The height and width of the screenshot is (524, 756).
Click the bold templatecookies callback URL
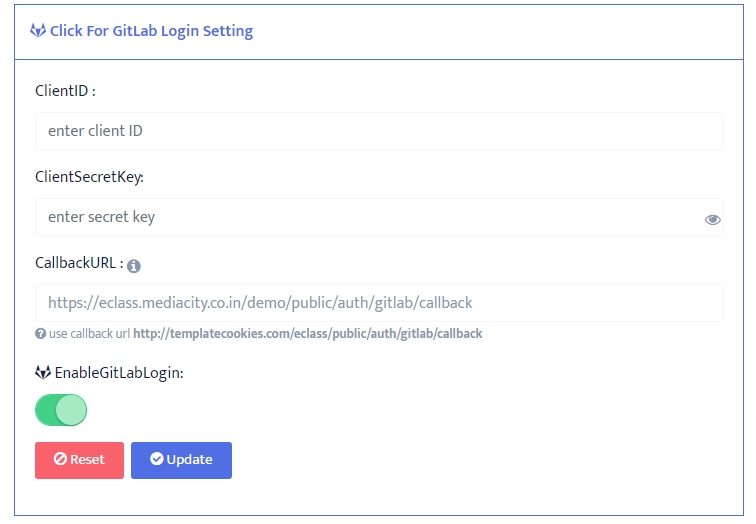coord(308,333)
